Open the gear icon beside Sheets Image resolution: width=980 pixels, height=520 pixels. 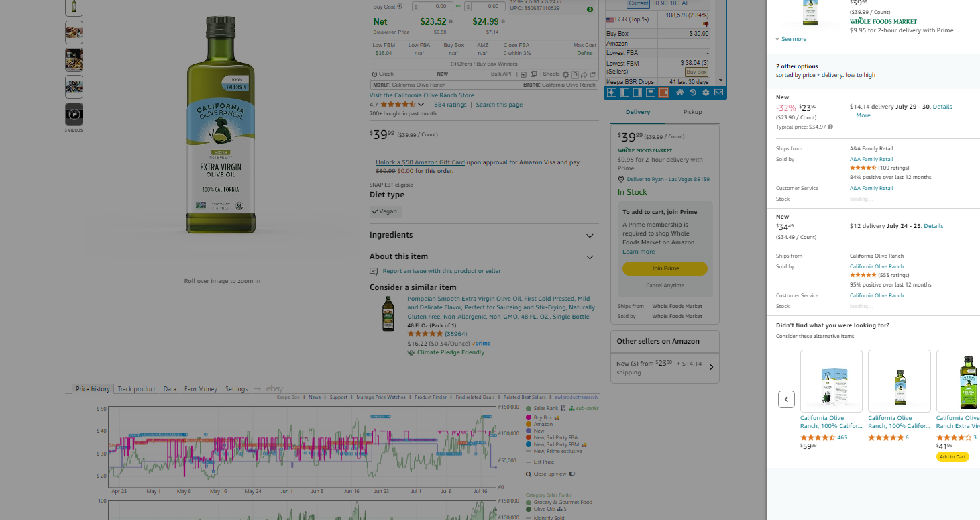click(x=566, y=74)
